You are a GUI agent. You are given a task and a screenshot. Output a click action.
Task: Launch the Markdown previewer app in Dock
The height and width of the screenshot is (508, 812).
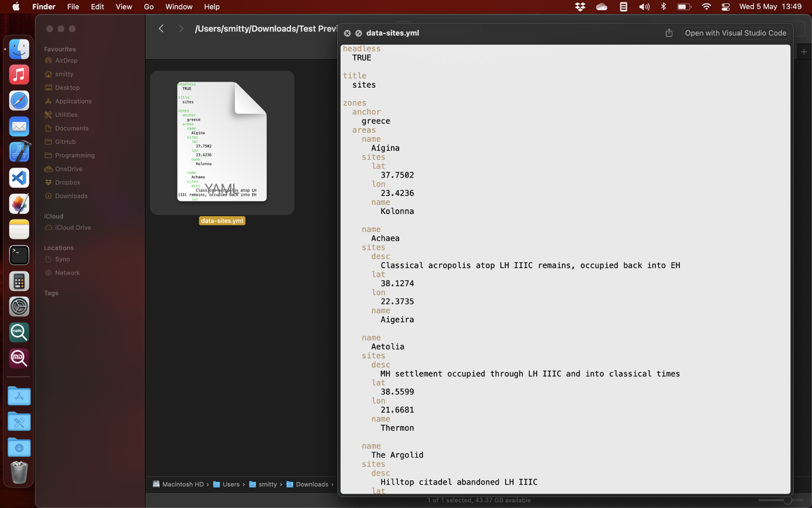(x=19, y=358)
